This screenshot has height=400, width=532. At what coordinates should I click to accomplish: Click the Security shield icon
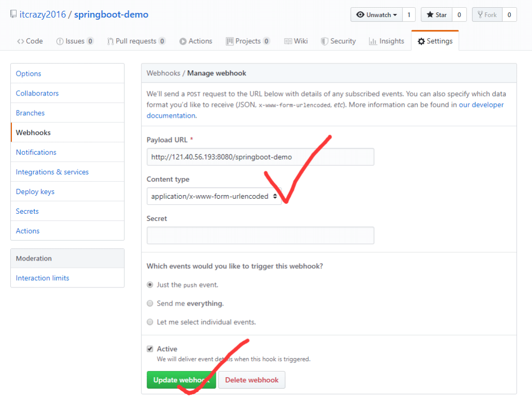click(324, 41)
